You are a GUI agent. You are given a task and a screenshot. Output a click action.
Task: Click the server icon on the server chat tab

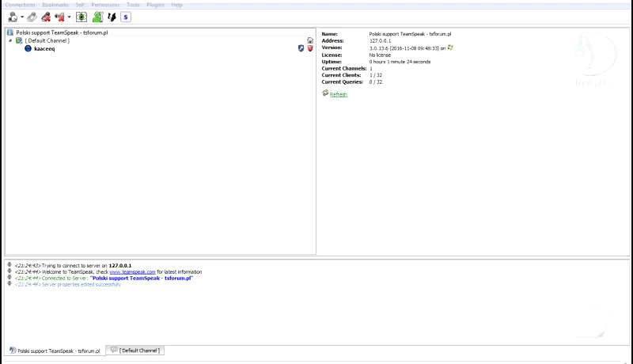tap(13, 351)
